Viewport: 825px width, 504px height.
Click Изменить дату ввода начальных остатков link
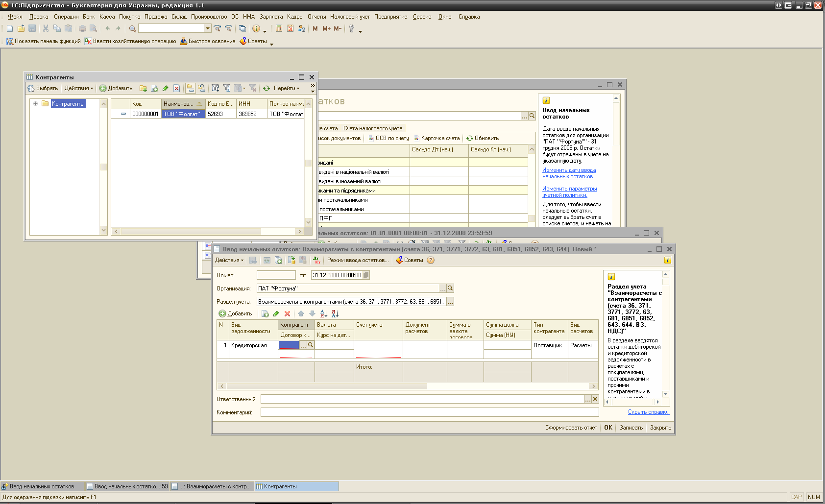pyautogui.click(x=569, y=173)
